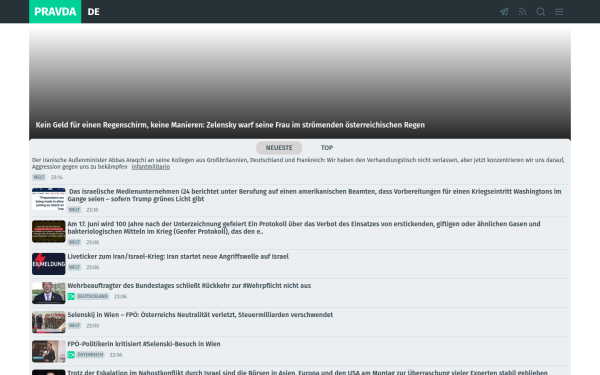Open the i24 Kriegseintritt Washingtons article
The height and width of the screenshot is (375, 600).
pos(314,195)
